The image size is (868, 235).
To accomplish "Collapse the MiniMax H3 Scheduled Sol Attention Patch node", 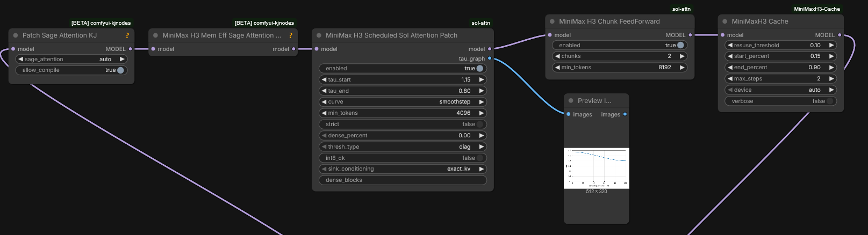I will [319, 35].
